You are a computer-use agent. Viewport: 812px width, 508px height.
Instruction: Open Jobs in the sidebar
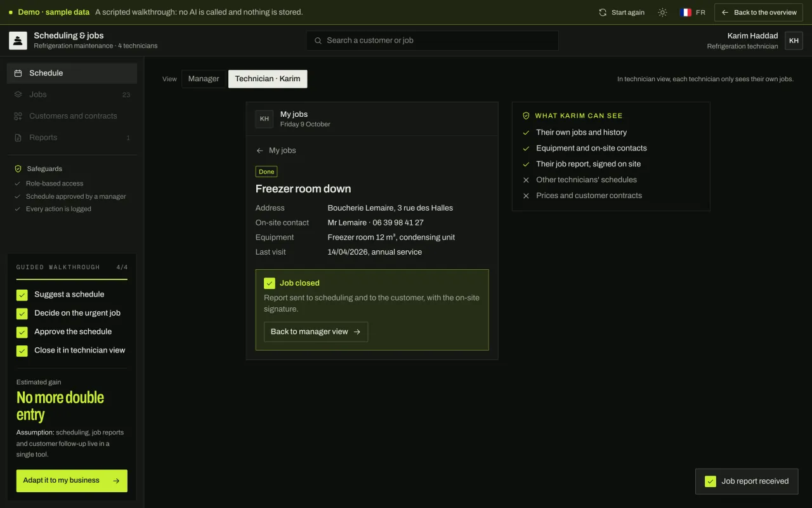(x=72, y=95)
